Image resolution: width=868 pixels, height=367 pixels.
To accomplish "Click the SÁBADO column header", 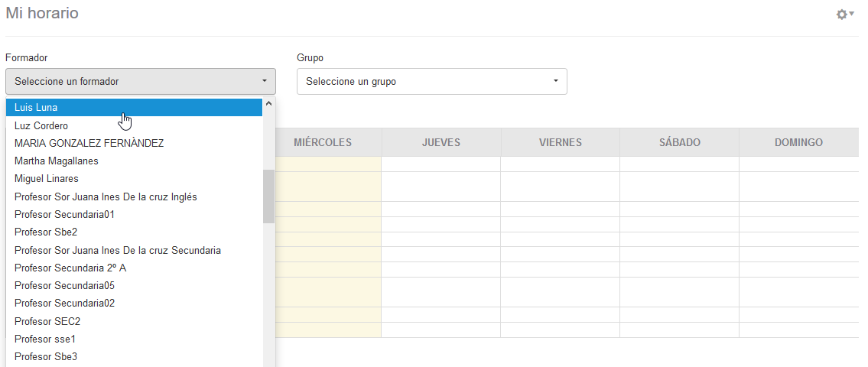I will click(x=679, y=142).
